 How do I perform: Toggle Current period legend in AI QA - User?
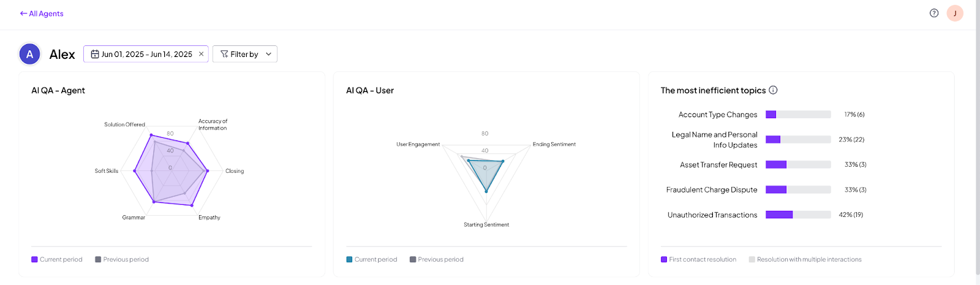[371, 259]
